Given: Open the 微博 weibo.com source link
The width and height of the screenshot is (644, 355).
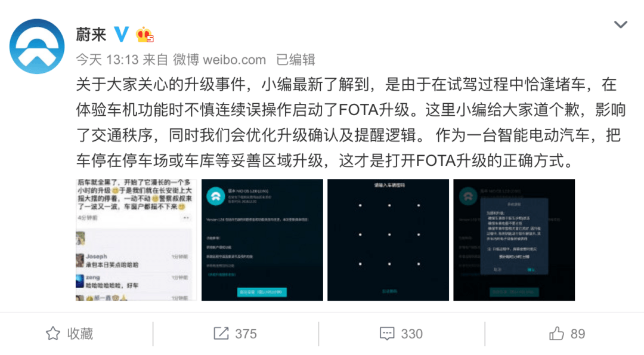Looking at the screenshot, I should click(219, 60).
